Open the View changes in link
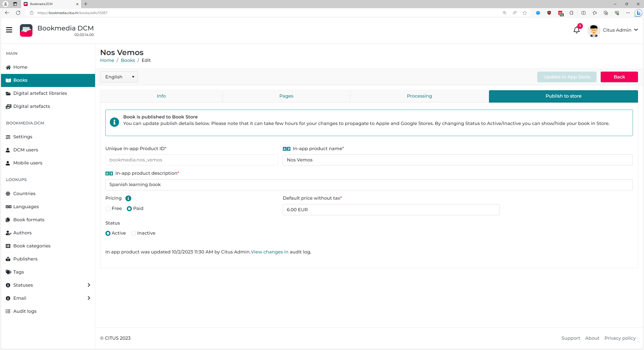The image size is (644, 350). click(269, 252)
